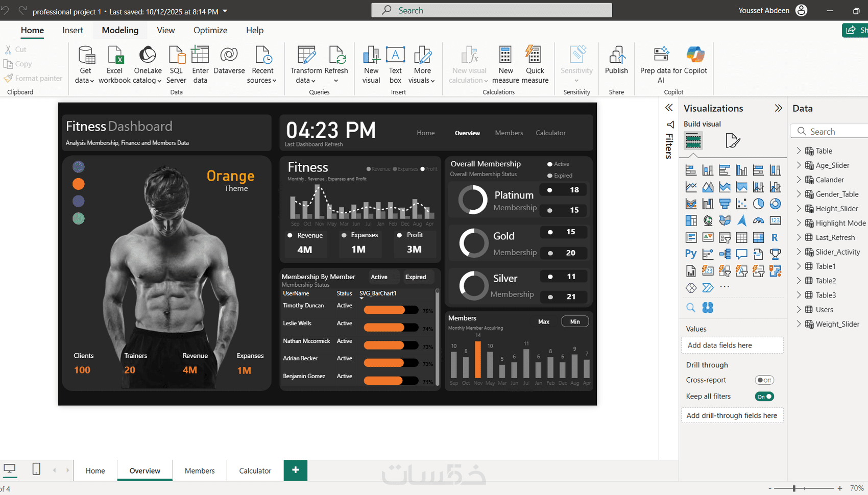Add a Line chart visual

pos(691,187)
